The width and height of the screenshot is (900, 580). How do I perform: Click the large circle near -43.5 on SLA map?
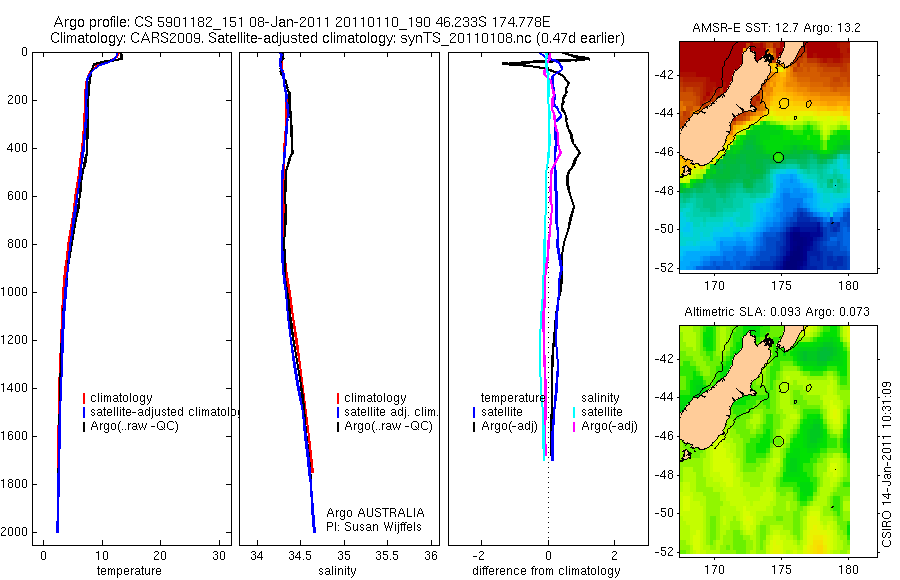[784, 388]
